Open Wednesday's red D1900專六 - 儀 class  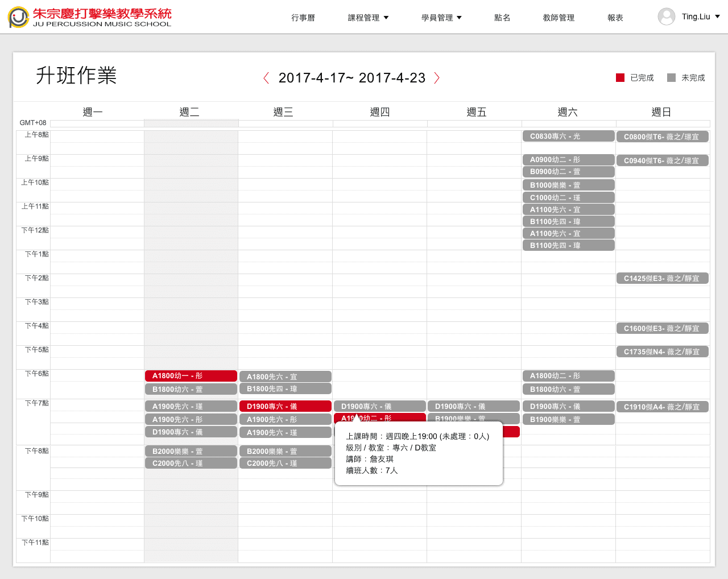click(x=285, y=407)
